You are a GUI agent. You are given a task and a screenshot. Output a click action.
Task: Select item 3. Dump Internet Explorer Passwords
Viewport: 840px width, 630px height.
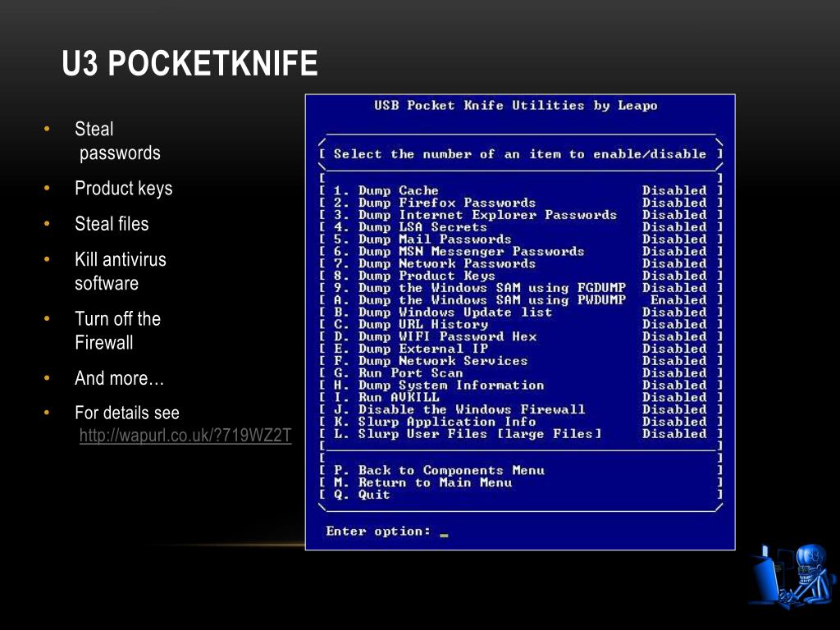pos(475,215)
